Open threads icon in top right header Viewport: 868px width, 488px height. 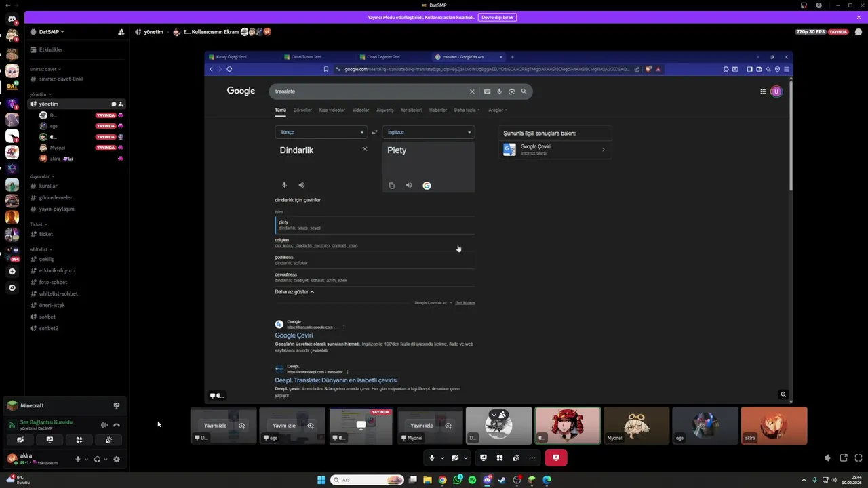859,32
